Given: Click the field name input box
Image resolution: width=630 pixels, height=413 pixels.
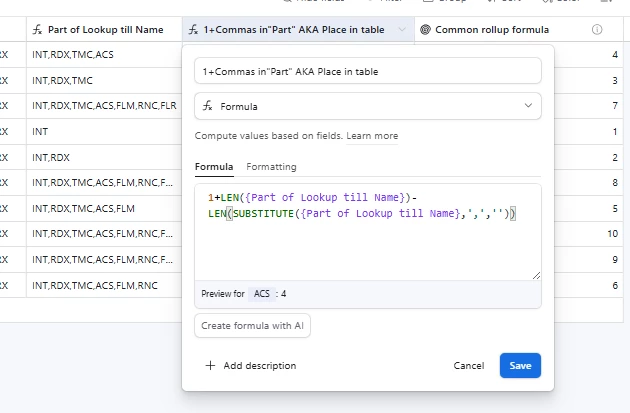Looking at the screenshot, I should pyautogui.click(x=368, y=71).
